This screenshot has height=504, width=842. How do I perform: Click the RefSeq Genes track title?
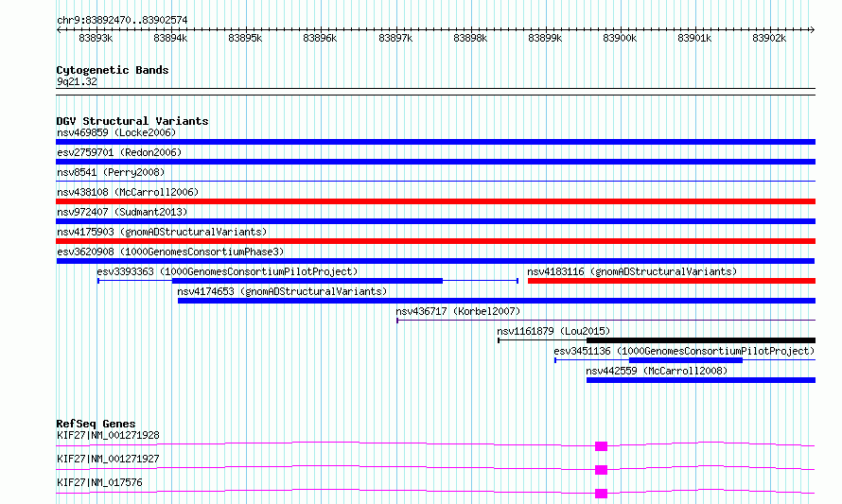tap(96, 424)
